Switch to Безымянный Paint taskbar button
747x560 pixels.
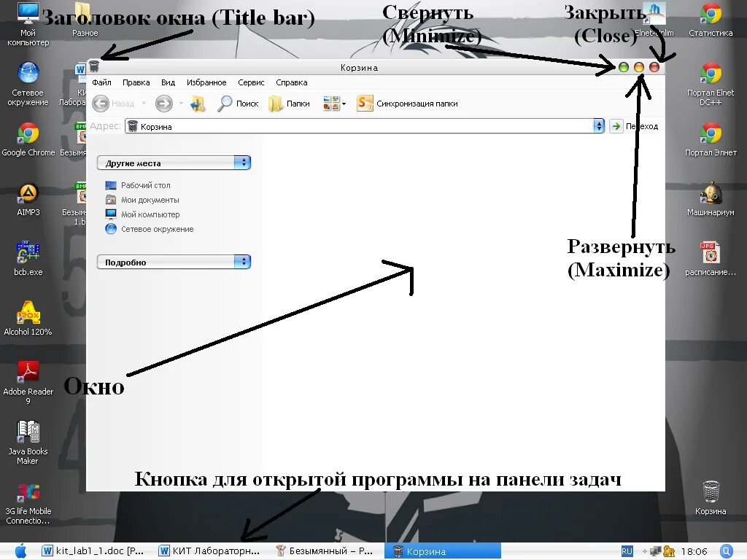tap(325, 551)
